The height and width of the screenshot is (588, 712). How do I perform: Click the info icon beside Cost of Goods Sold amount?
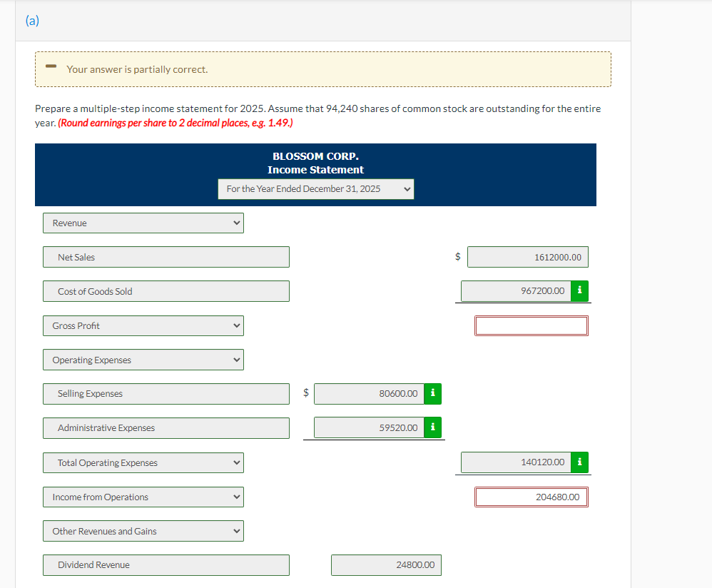(579, 291)
